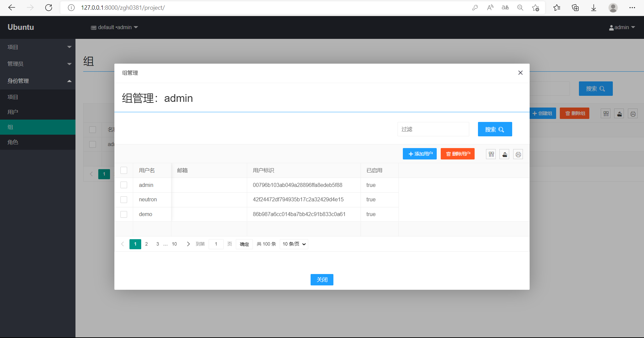Open the column filter grid icon in dialog
Screen dimensions: 644x338
(x=491, y=154)
